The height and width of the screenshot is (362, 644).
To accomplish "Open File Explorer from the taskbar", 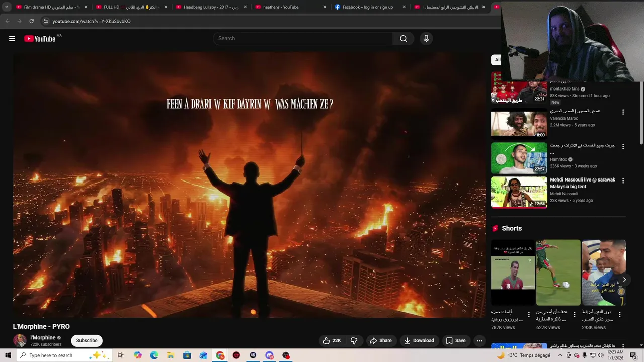I will 171,355.
